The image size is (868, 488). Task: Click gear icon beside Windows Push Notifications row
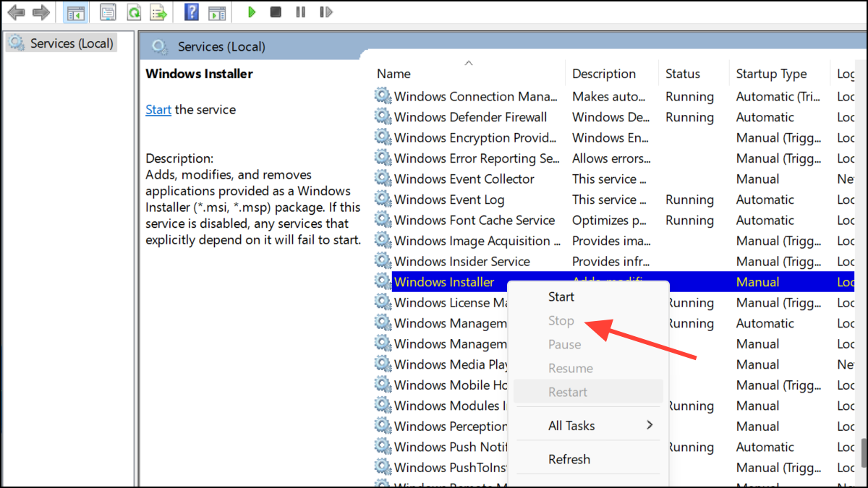click(383, 447)
